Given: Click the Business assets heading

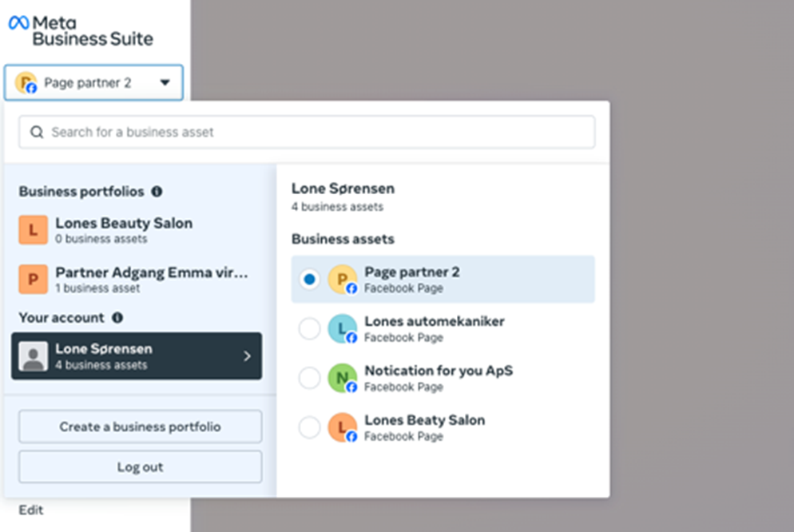Looking at the screenshot, I should [343, 239].
